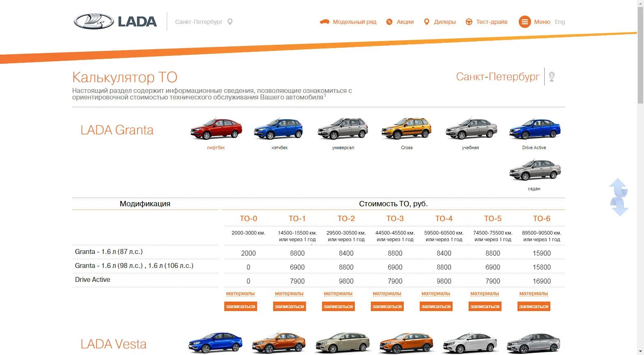Viewport: 644px width, 355px height.
Task: Open Тест-драйв page
Action: 492,22
